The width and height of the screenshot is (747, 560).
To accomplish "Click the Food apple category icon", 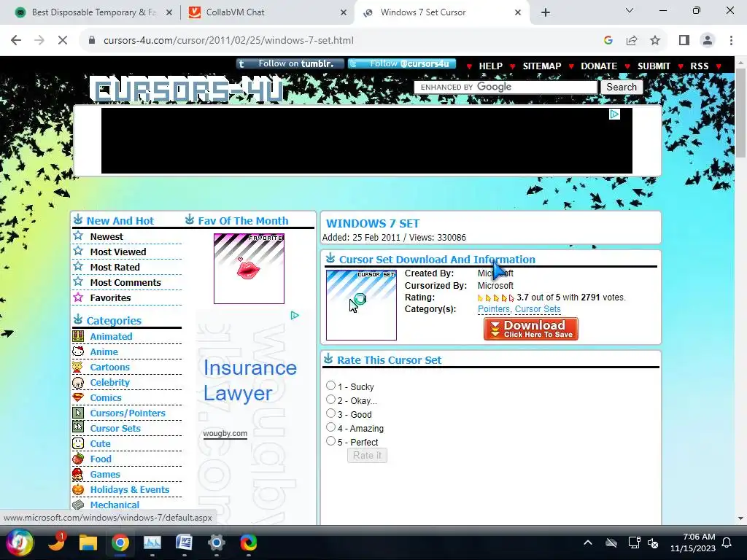I will point(78,459).
